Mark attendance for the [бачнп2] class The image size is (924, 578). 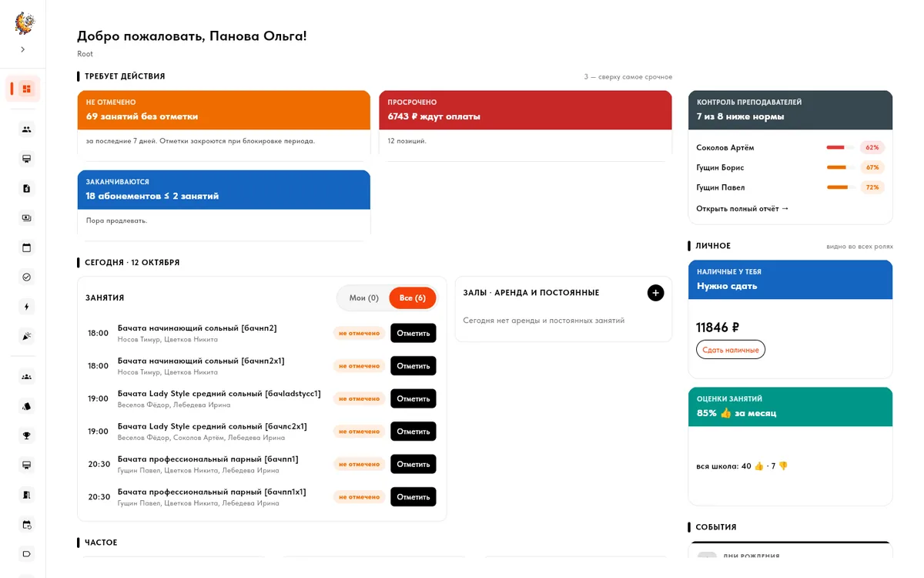(x=413, y=333)
